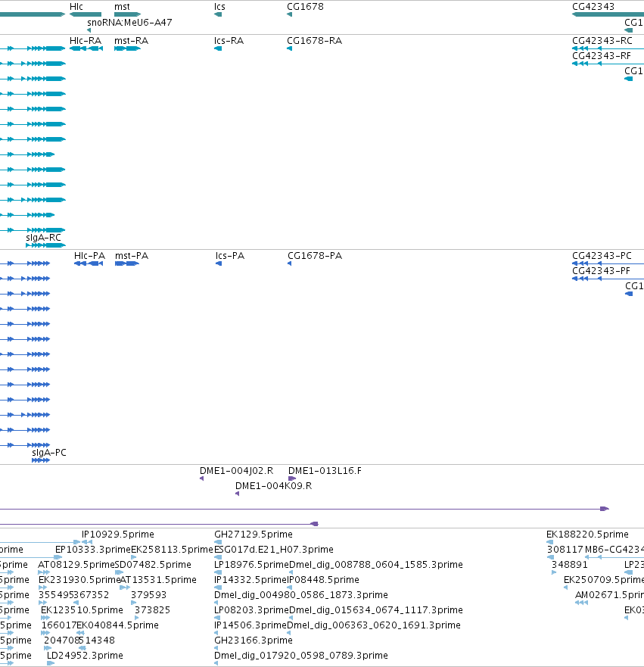Select the mst gene label
This screenshot has width=644, height=667.
coord(122,7)
